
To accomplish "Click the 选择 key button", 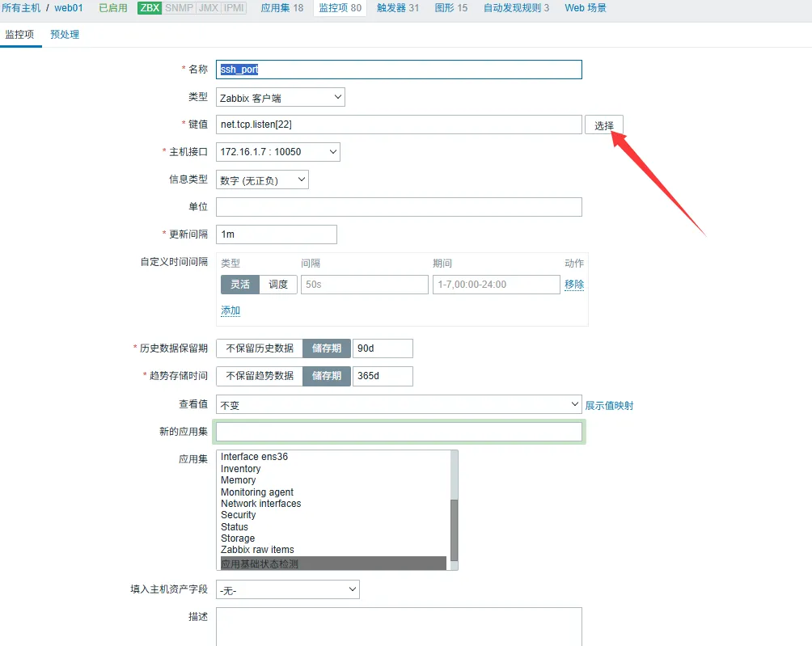I will pos(603,125).
